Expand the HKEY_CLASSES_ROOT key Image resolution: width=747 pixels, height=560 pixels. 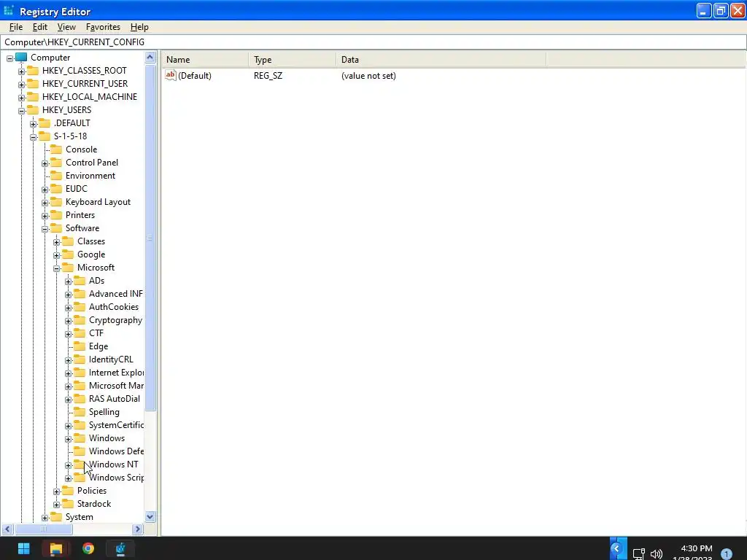(x=21, y=71)
